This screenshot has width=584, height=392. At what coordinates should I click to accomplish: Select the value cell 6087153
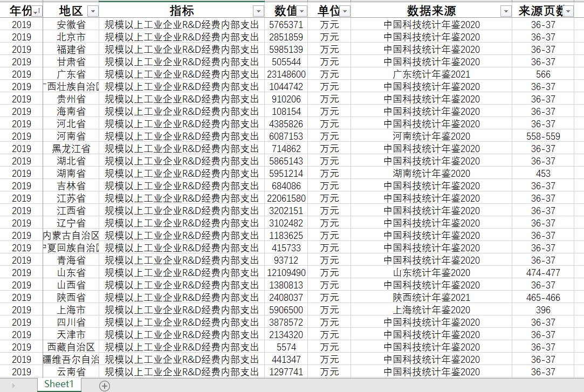[x=286, y=136]
